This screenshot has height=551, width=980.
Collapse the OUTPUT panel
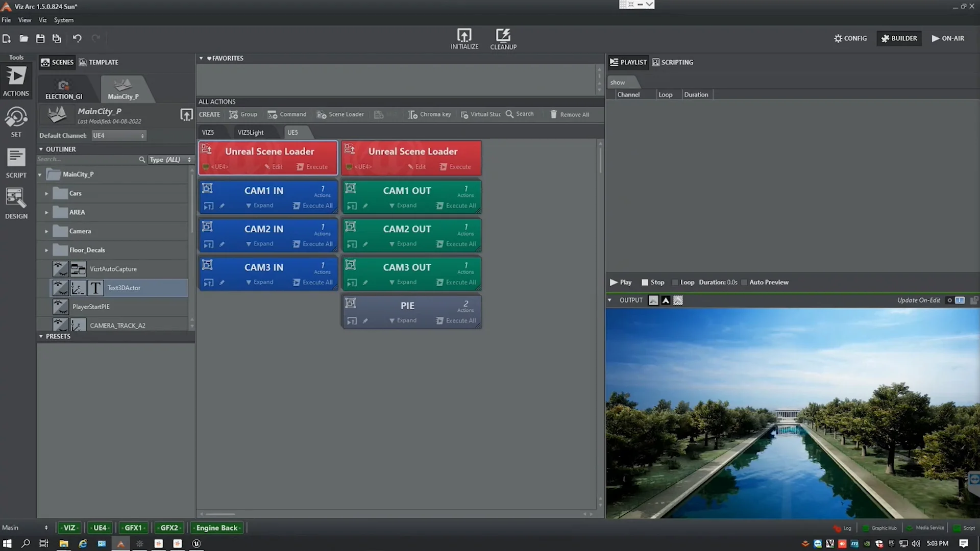point(609,300)
